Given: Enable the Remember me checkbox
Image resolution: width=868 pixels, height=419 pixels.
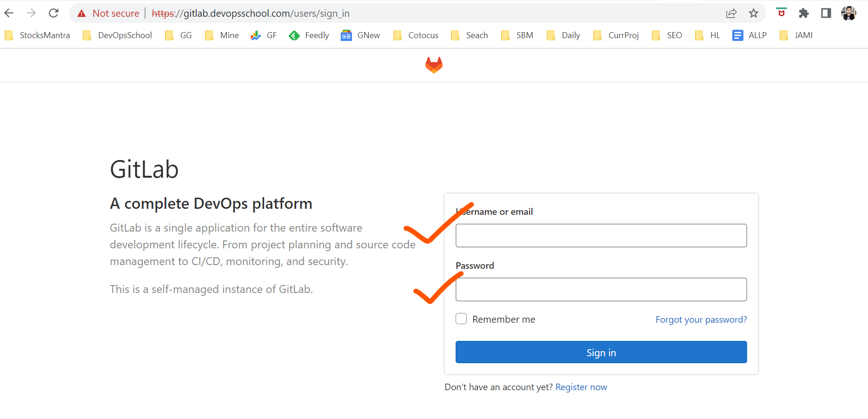Looking at the screenshot, I should pos(461,319).
